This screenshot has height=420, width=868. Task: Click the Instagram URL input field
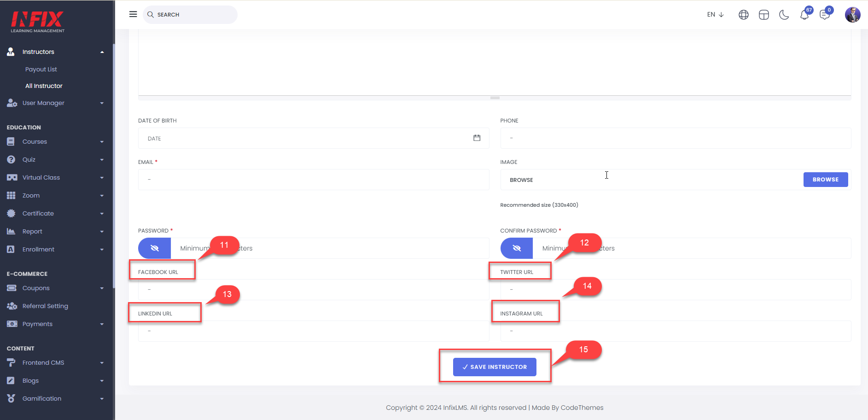676,331
